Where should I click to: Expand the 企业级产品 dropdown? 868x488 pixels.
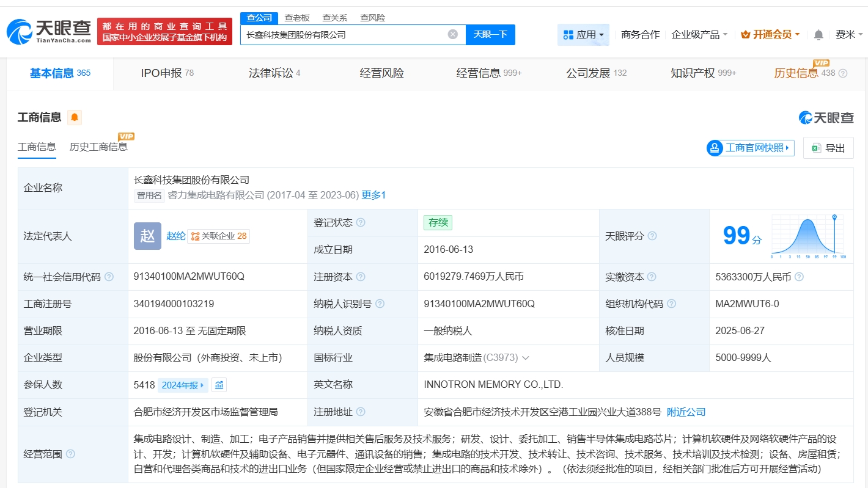tap(699, 35)
